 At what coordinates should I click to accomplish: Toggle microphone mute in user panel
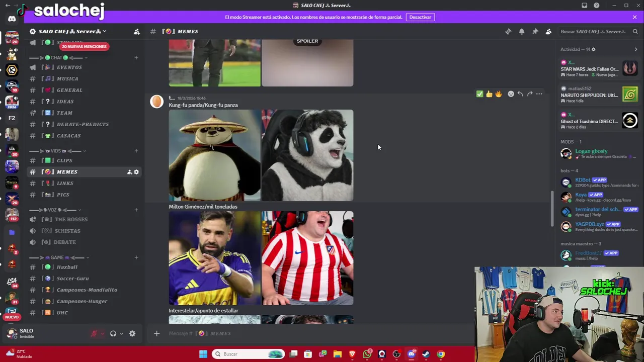click(94, 333)
